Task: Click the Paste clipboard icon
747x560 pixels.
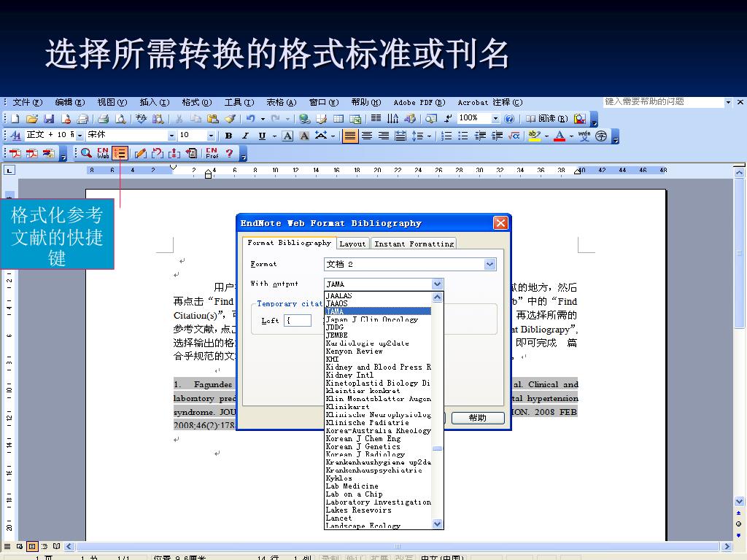Action: click(x=213, y=119)
